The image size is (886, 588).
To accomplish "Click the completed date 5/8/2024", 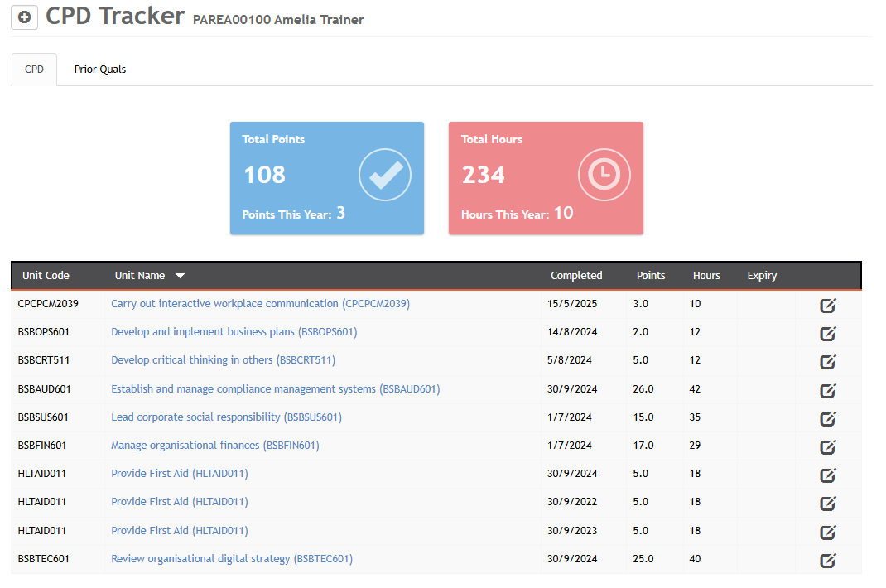I will tap(569, 360).
